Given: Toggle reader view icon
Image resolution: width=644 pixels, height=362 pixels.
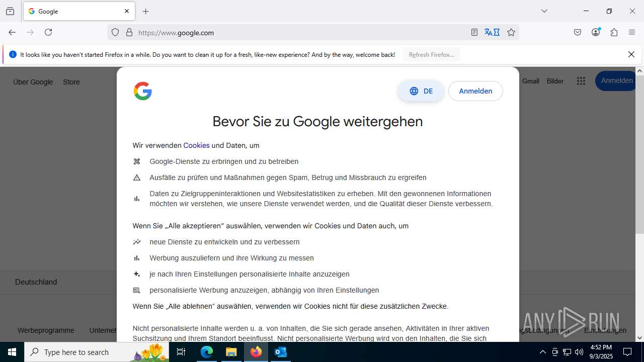Looking at the screenshot, I should coord(474,32).
